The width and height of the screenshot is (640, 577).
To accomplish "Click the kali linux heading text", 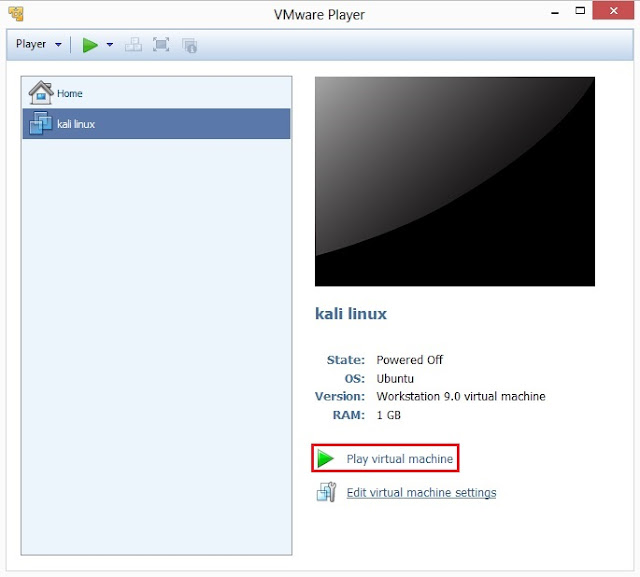I will pos(351,314).
